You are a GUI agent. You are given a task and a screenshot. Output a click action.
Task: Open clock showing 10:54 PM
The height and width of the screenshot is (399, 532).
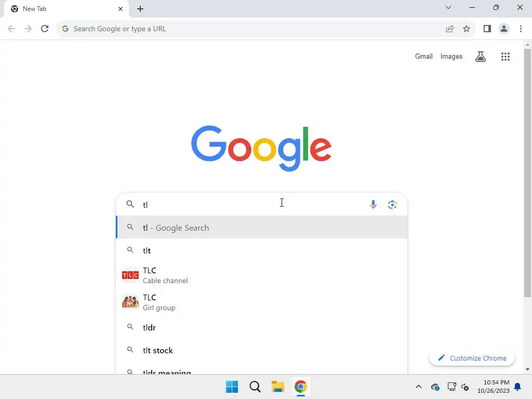coord(494,387)
